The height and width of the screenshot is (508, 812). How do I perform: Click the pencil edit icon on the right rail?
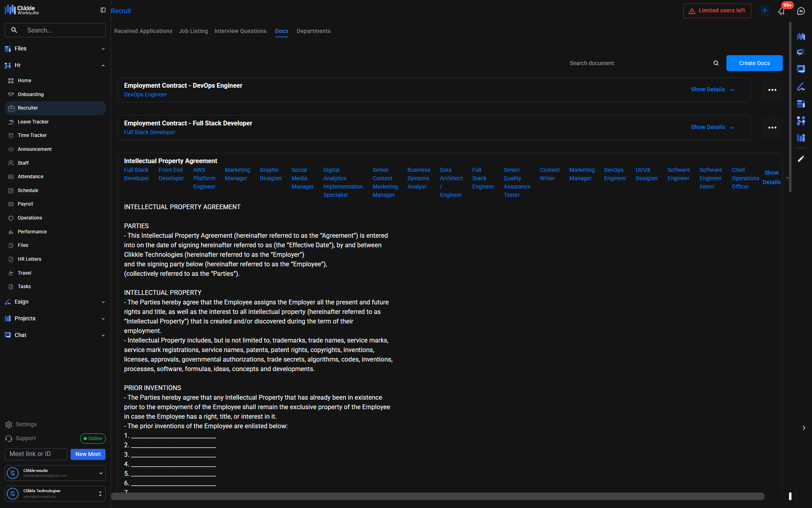[x=801, y=159]
